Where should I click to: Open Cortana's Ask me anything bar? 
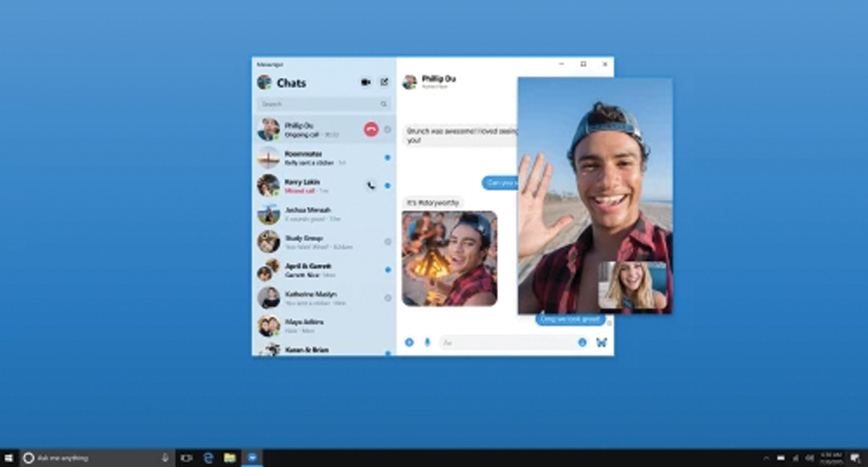(x=87, y=457)
